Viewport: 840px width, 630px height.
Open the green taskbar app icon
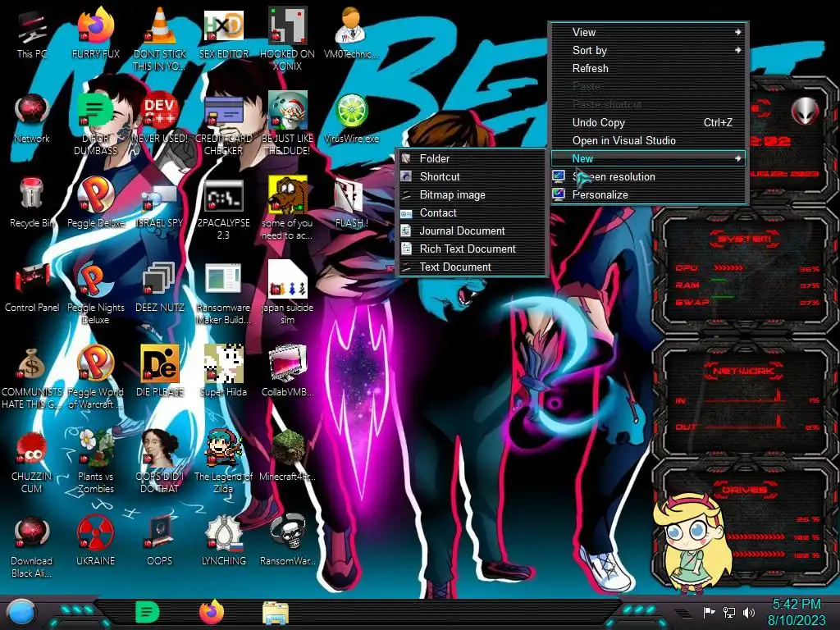coord(148,612)
